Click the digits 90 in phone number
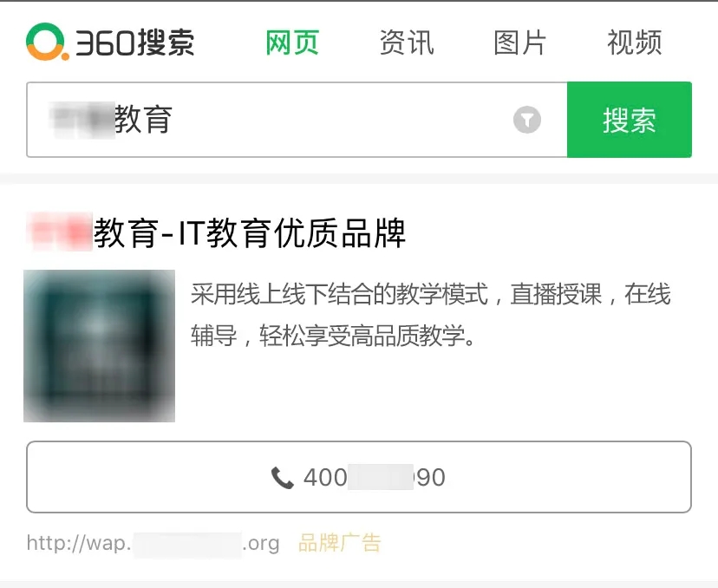718x588 pixels. [x=430, y=478]
